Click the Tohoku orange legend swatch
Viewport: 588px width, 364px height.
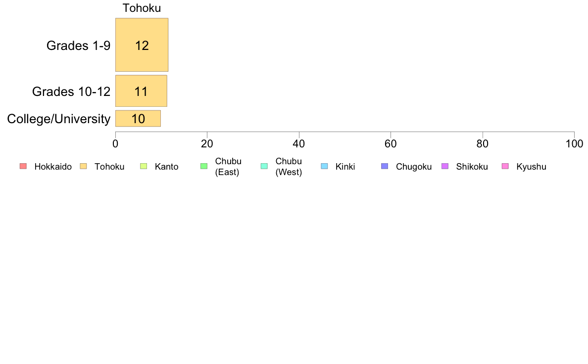pyautogui.click(x=83, y=166)
